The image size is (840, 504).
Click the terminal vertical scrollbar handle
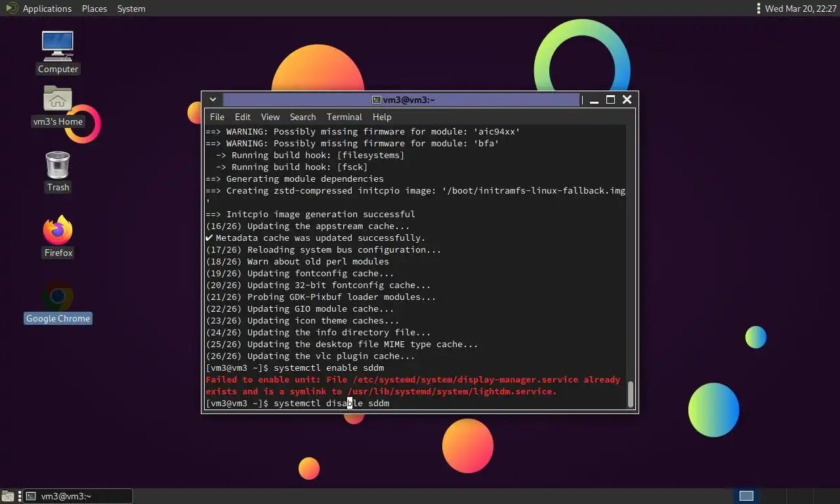tap(631, 394)
